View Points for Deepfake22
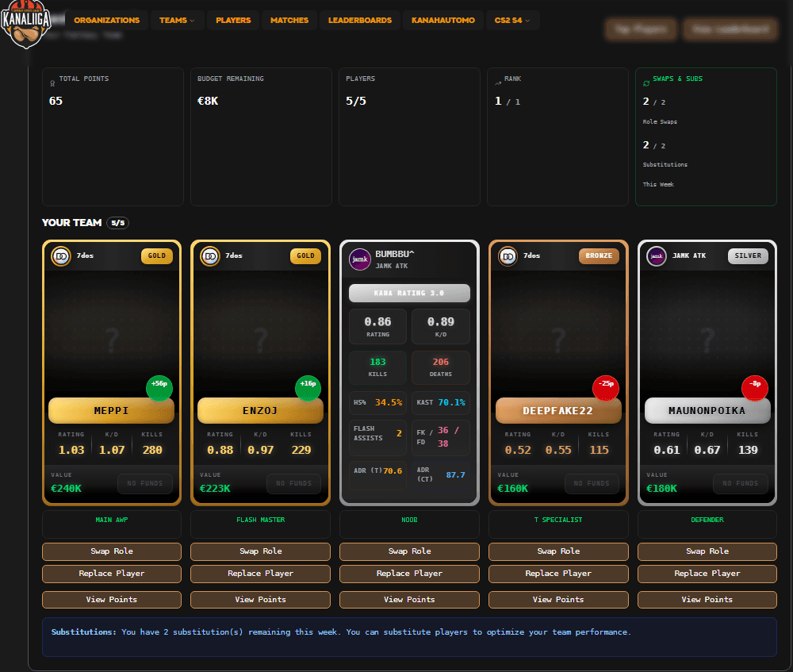The image size is (793, 672). [x=558, y=600]
